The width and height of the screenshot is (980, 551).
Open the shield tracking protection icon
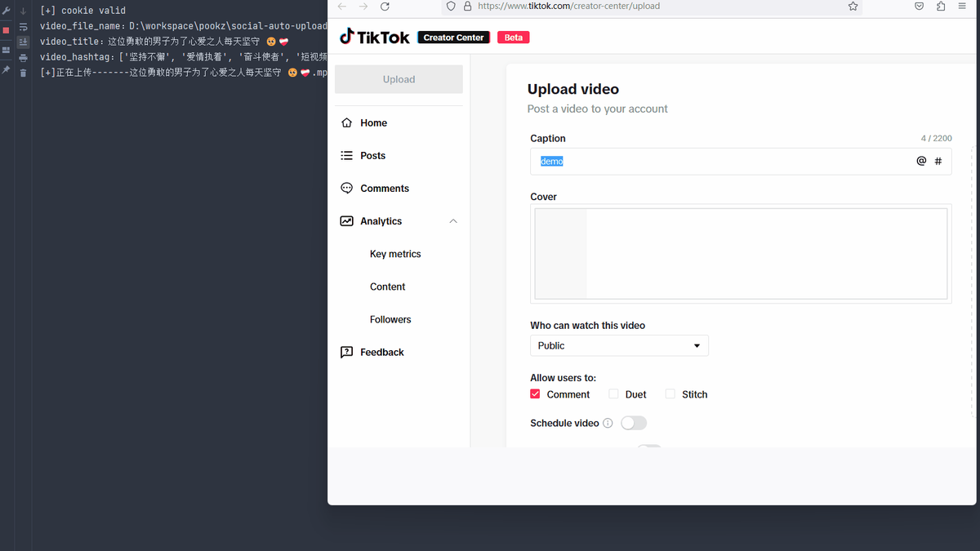(x=451, y=6)
